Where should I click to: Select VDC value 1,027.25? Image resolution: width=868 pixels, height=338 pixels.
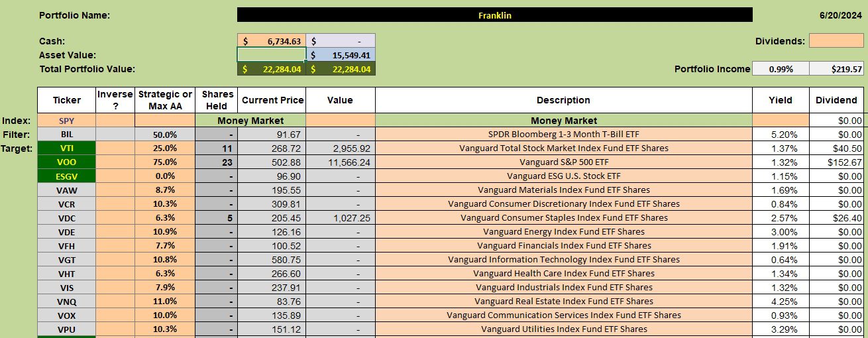tap(341, 218)
